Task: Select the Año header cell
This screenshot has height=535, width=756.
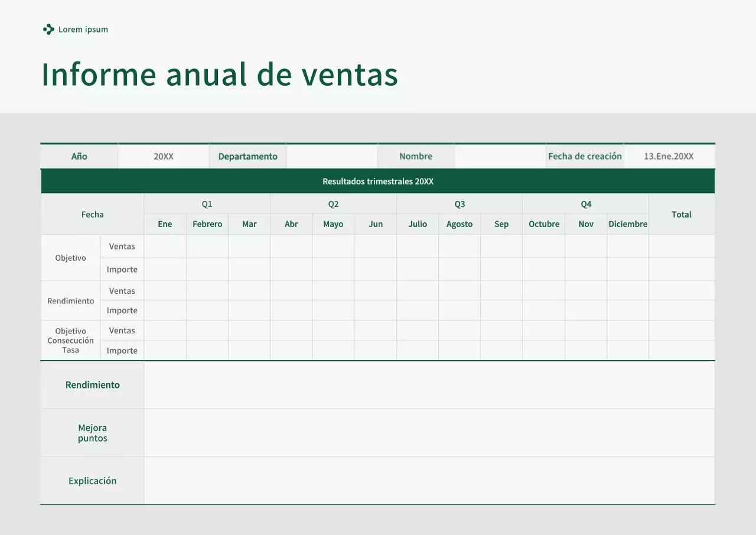Action: [x=79, y=156]
